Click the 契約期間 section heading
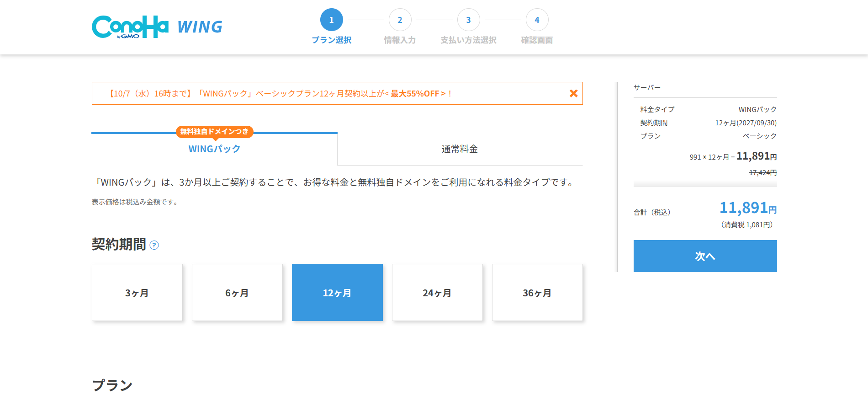This screenshot has height=396, width=868. point(119,244)
